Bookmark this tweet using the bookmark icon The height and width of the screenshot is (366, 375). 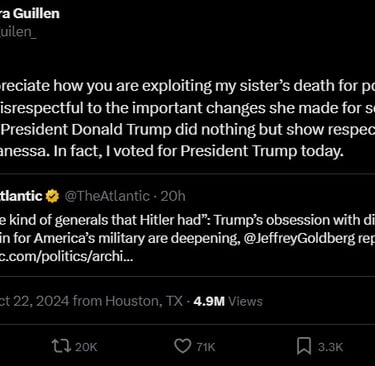pyautogui.click(x=304, y=346)
